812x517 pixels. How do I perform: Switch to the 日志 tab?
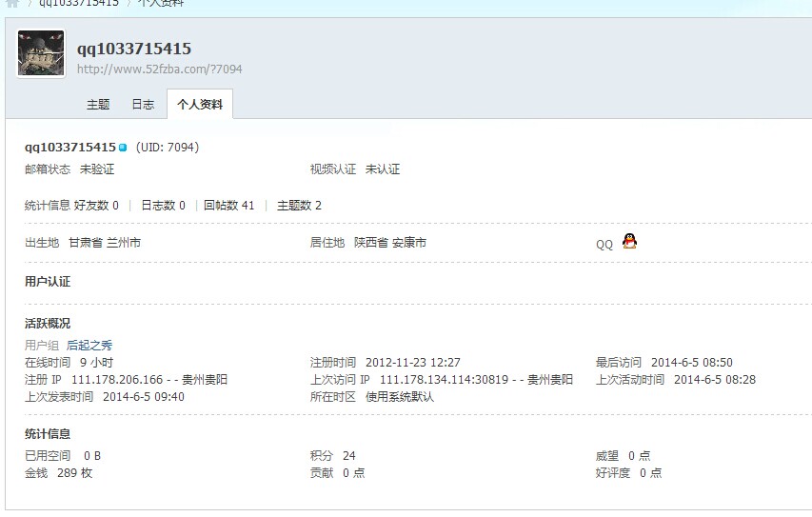coord(143,105)
